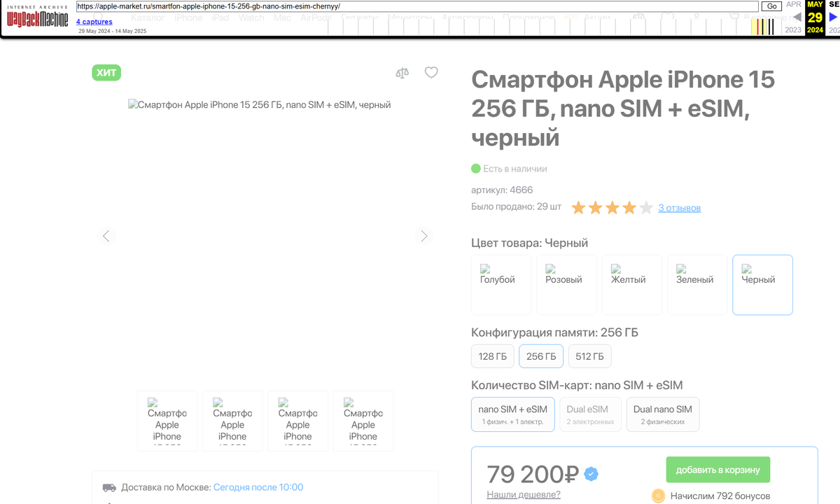Click the добавить в корзину button

coord(717,470)
